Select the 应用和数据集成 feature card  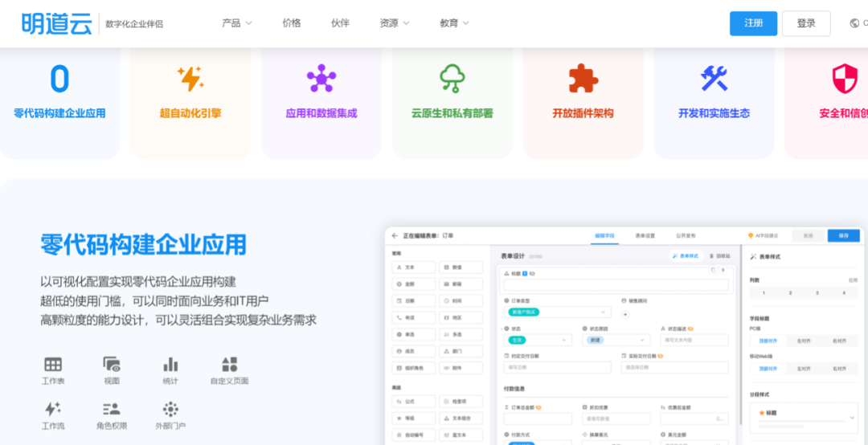(x=321, y=102)
